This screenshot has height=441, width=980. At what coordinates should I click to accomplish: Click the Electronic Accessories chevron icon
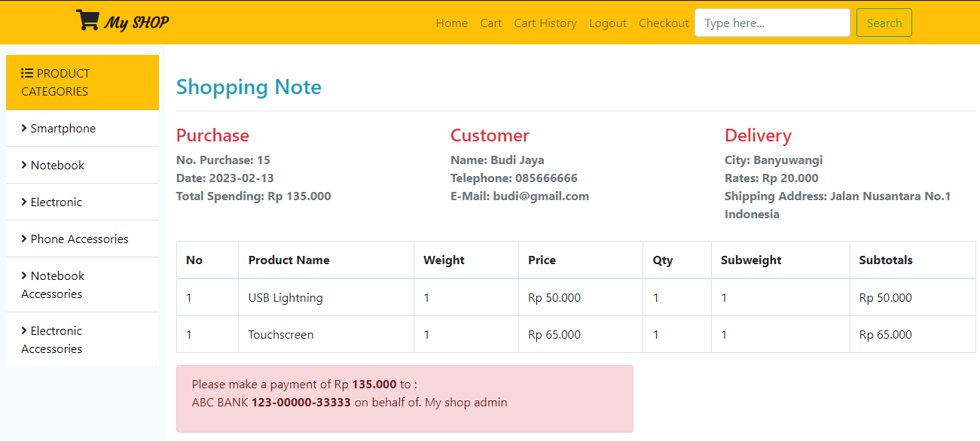click(24, 330)
